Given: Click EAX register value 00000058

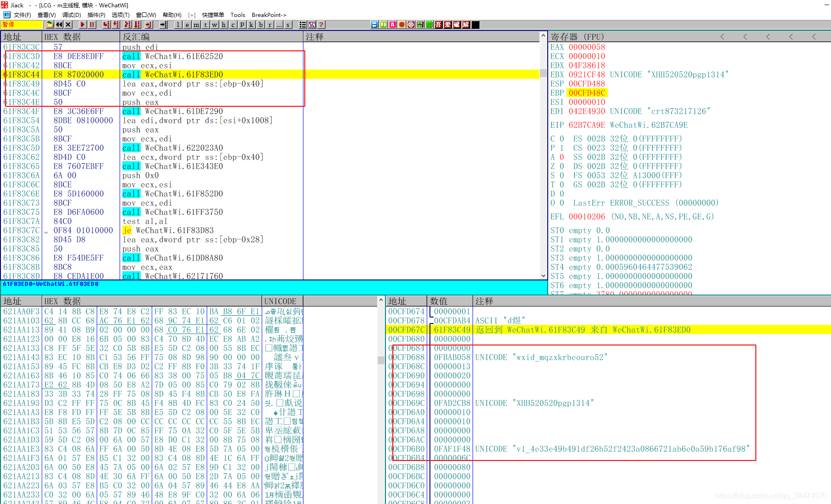Looking at the screenshot, I should pos(587,47).
